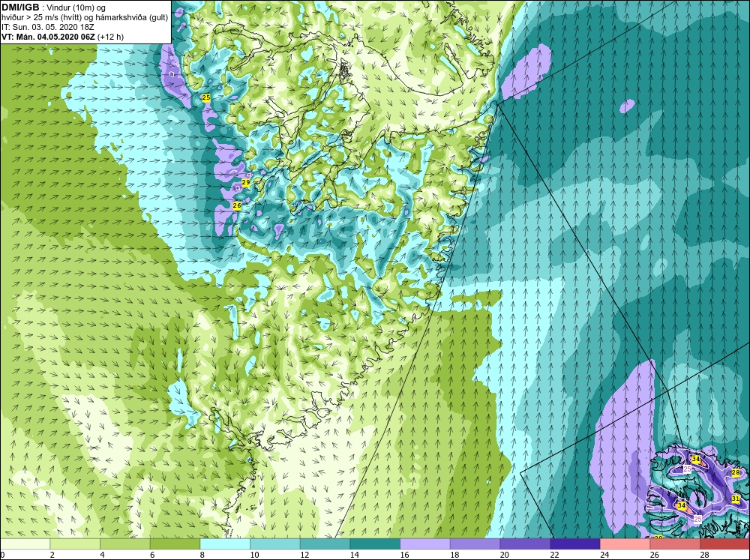750x560 pixels.
Task: Click the "(+12 h)" forecast offset text
Action: [x=110, y=37]
